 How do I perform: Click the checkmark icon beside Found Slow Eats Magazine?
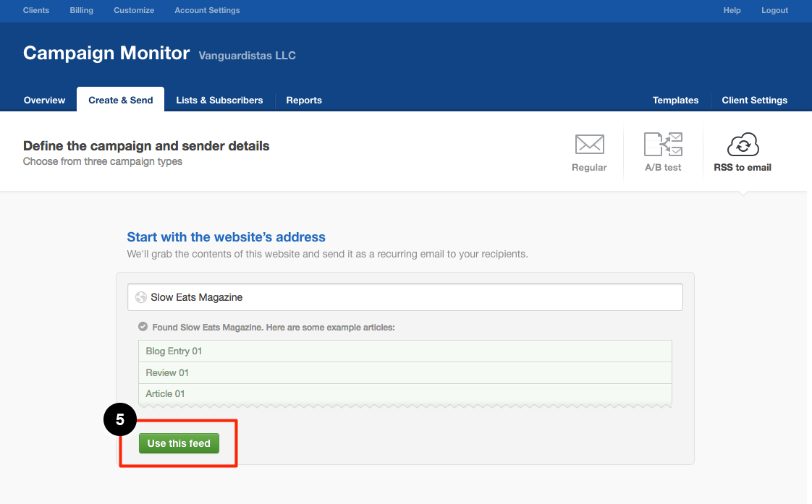click(143, 327)
